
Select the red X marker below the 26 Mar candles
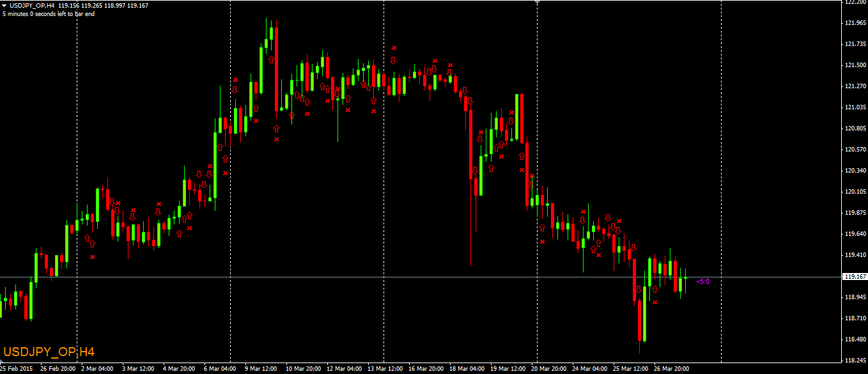coord(655,302)
